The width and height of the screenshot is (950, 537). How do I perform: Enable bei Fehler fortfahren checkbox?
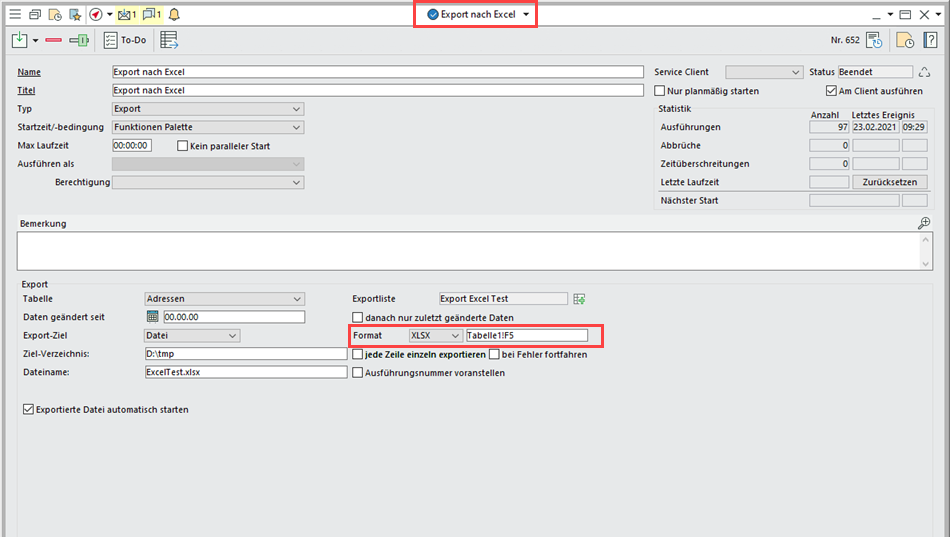pyautogui.click(x=494, y=354)
